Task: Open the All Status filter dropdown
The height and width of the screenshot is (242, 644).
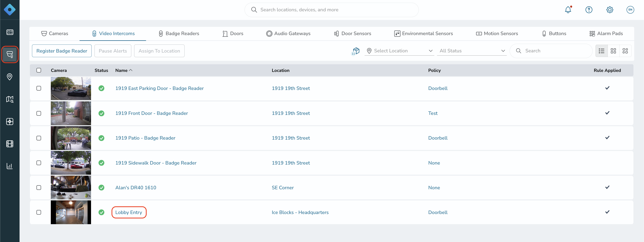Action: tap(472, 51)
